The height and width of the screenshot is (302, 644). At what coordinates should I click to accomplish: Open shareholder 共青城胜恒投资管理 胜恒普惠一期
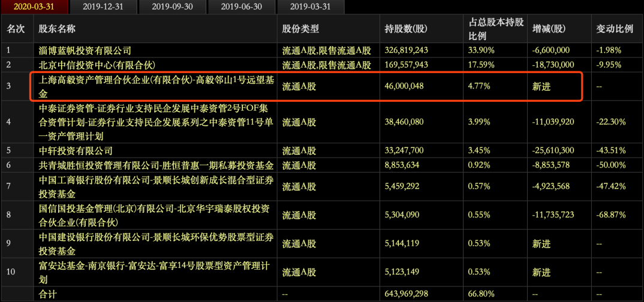tap(156, 165)
